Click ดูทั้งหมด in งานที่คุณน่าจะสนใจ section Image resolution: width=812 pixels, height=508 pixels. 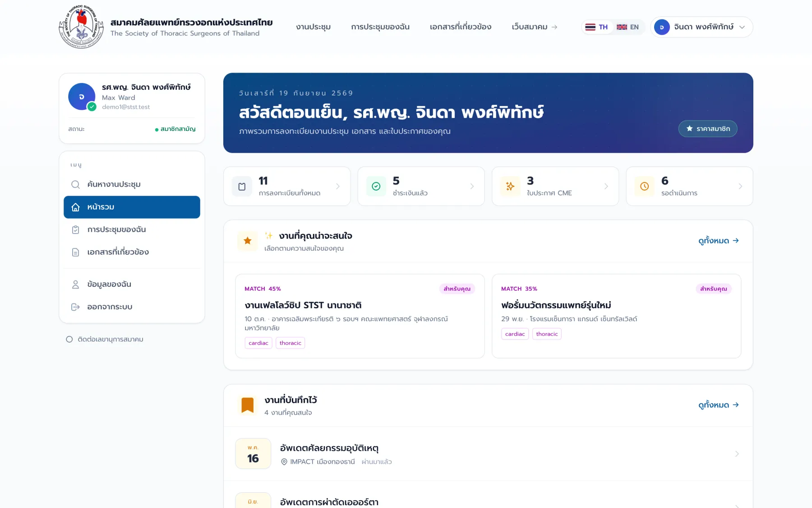719,241
